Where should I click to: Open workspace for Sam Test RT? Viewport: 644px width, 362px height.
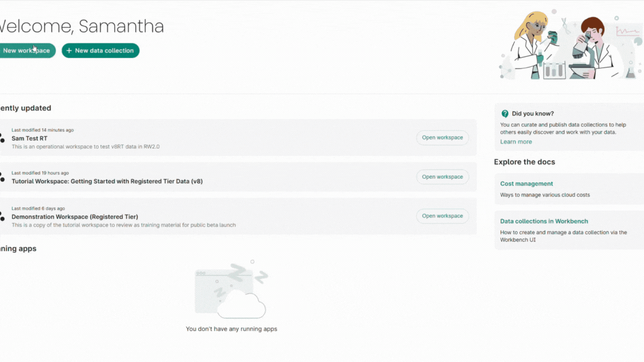point(442,138)
